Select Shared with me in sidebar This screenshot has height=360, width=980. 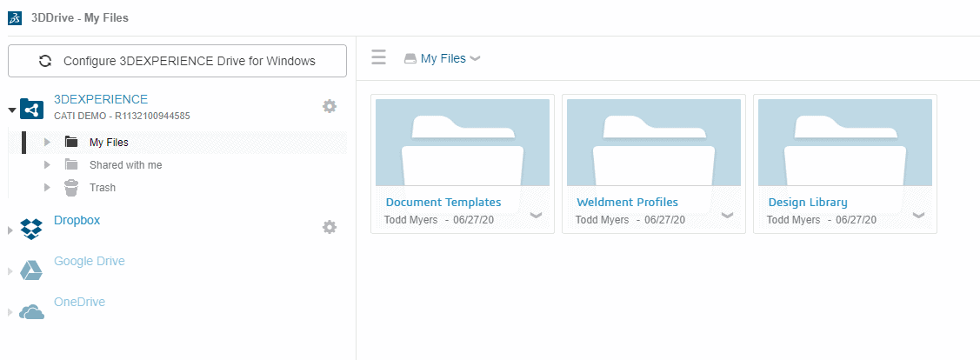coord(125,165)
